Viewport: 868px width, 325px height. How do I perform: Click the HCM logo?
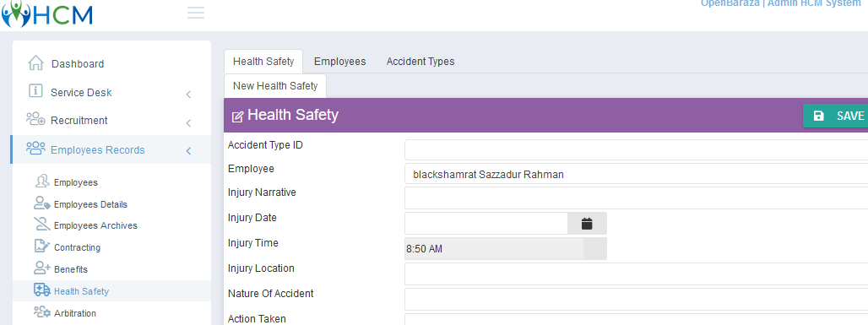47,14
